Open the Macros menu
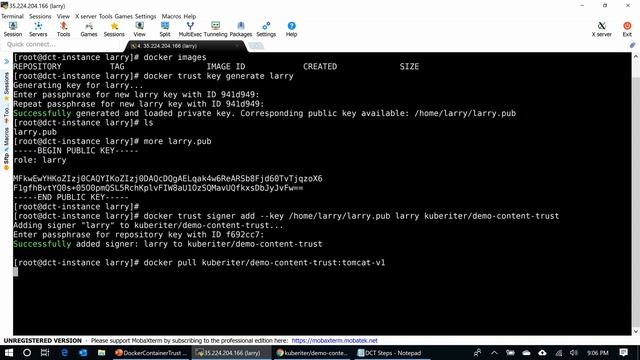Screen dimensions: 640x360 [x=171, y=16]
